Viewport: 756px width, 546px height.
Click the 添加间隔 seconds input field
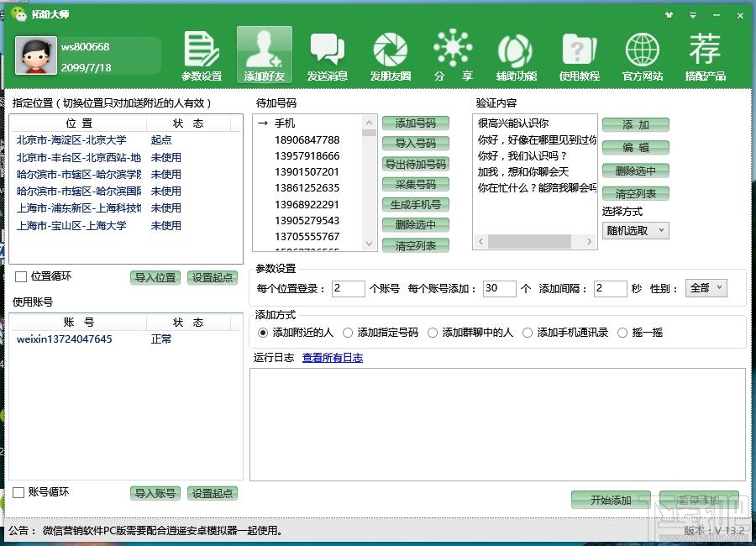611,288
